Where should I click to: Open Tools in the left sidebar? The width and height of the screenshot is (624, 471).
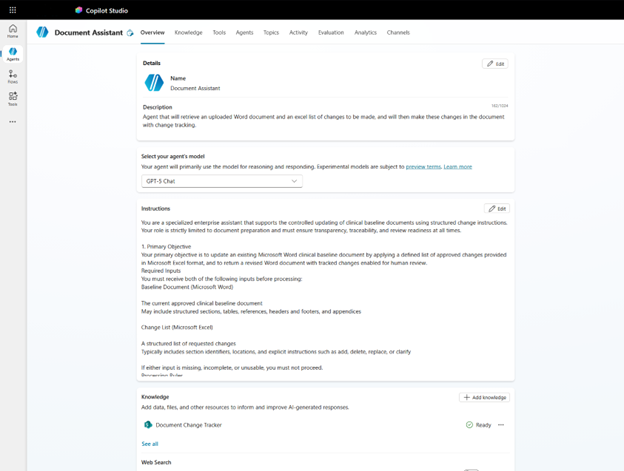click(x=13, y=99)
